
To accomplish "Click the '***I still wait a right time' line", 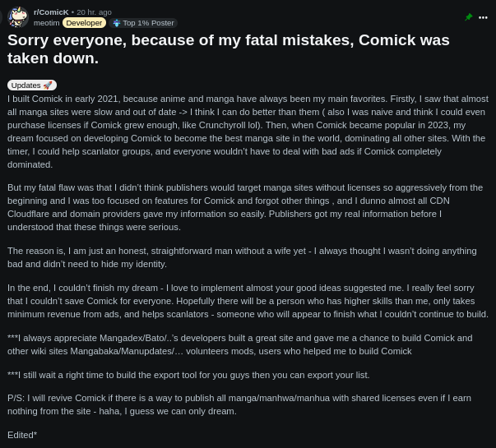I will [x=188, y=375].
